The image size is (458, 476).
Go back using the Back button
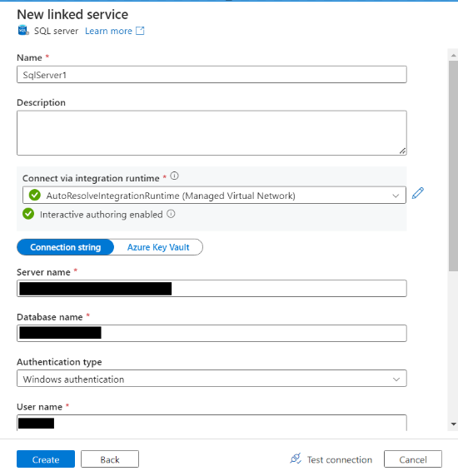(110, 459)
